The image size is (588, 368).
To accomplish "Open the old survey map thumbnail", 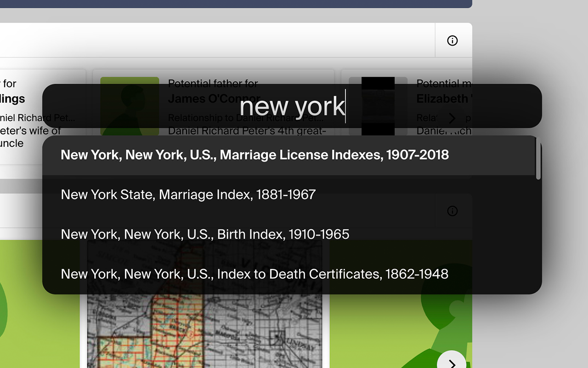I will coord(205,304).
